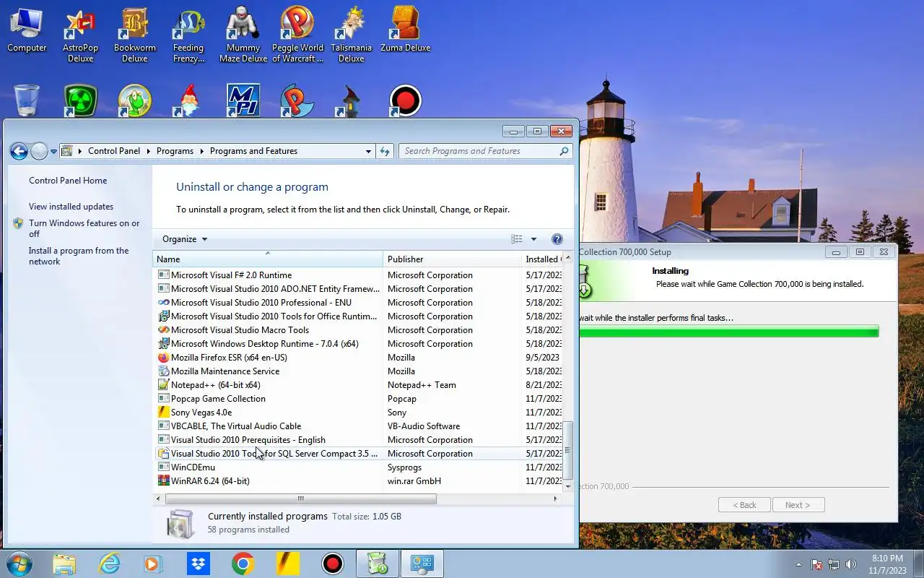Switch to the installer taskbar button
The width and height of the screenshot is (924, 578).
click(x=378, y=564)
